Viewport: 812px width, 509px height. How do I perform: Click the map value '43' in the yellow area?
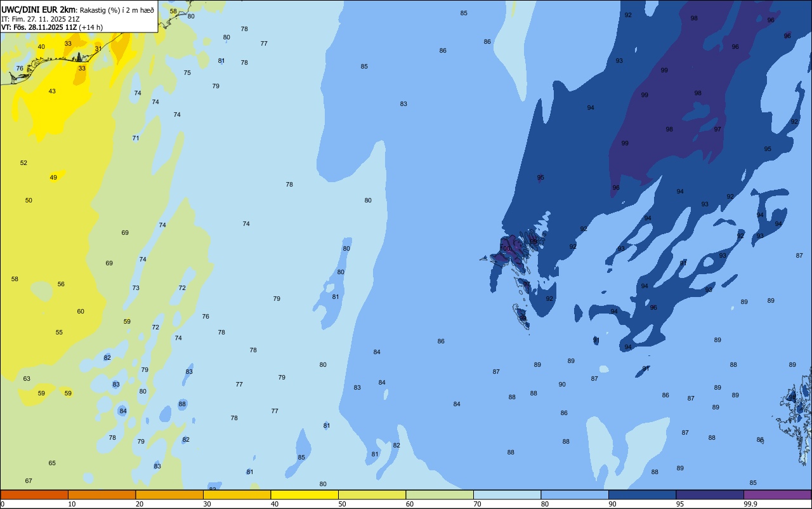click(52, 91)
